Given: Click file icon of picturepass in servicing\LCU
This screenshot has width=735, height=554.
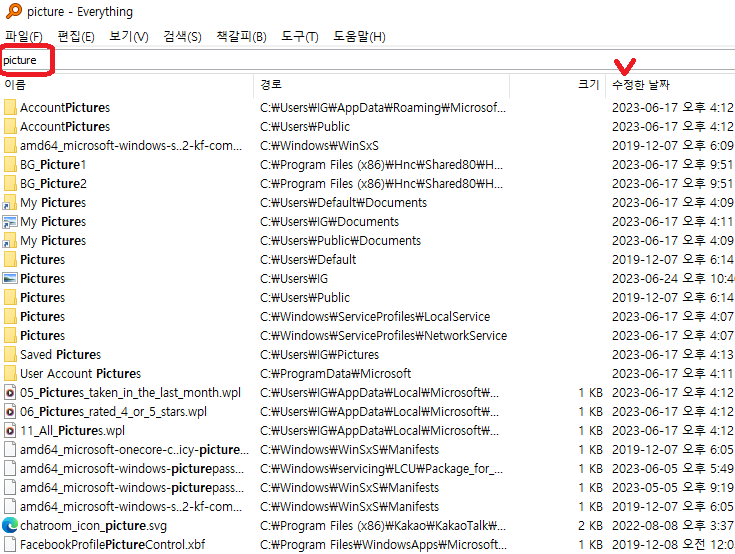Looking at the screenshot, I should [10, 469].
